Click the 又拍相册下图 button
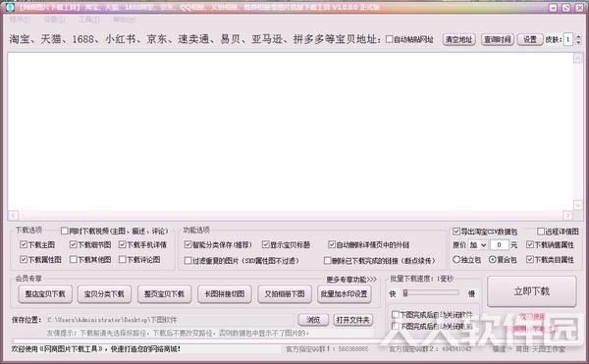 click(x=285, y=293)
